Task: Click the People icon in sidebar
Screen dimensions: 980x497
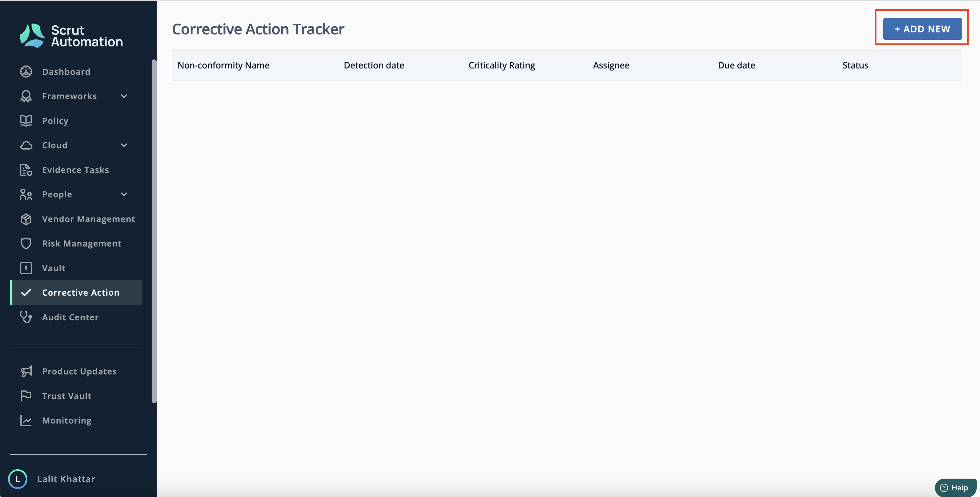Action: [26, 194]
